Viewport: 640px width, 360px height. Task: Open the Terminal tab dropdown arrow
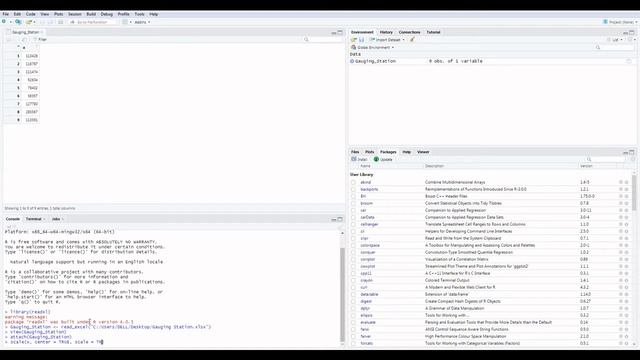coord(44,219)
